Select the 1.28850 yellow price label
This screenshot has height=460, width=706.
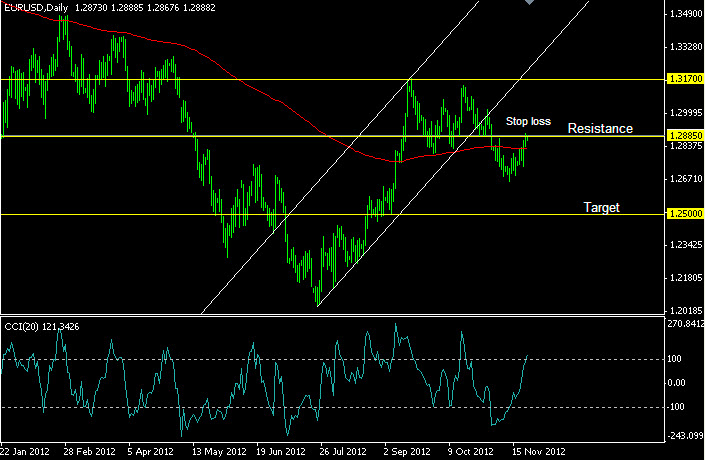[684, 135]
